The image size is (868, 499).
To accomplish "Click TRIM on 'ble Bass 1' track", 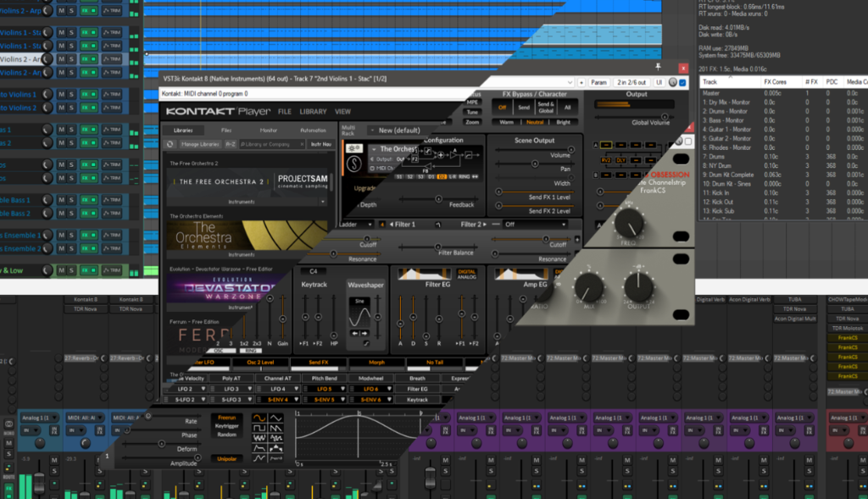I will click(113, 200).
